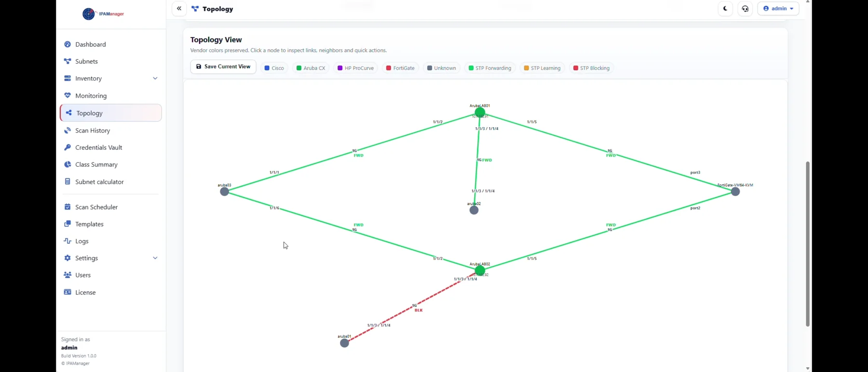Image resolution: width=868 pixels, height=372 pixels.
Task: Click the Inventory sidebar icon
Action: (68, 78)
